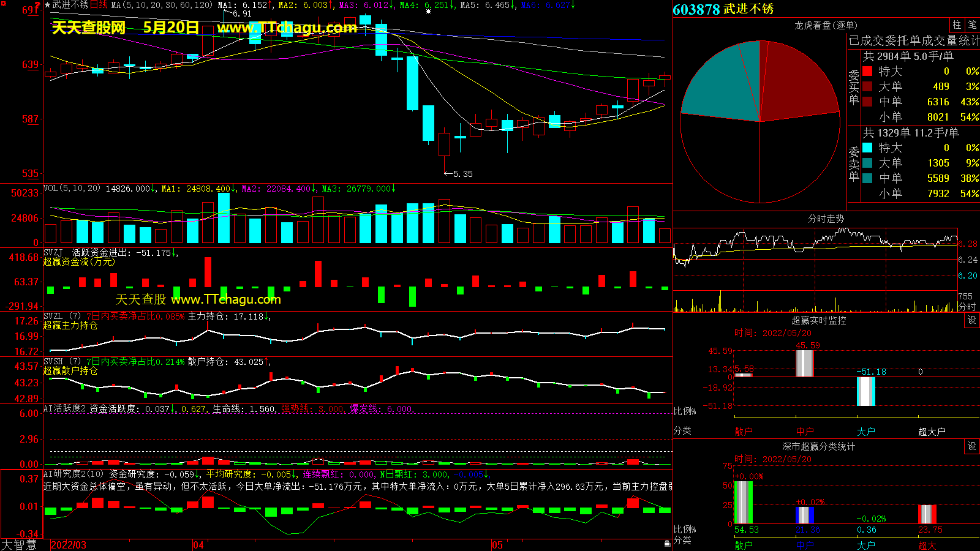Image resolution: width=980 pixels, height=551 pixels.
Task: Click the white asterisk marker near MA4 value
Action: pos(428,12)
